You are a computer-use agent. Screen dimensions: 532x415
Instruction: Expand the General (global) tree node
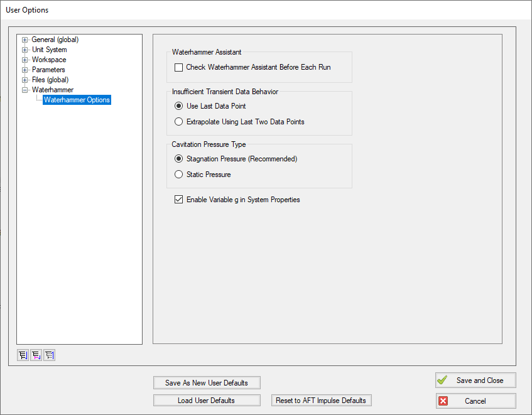click(24, 40)
